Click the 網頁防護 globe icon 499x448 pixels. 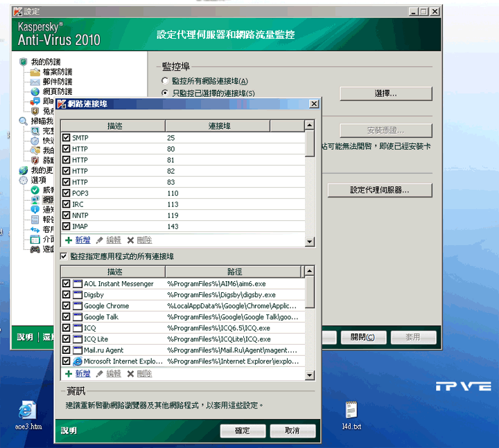[35, 91]
